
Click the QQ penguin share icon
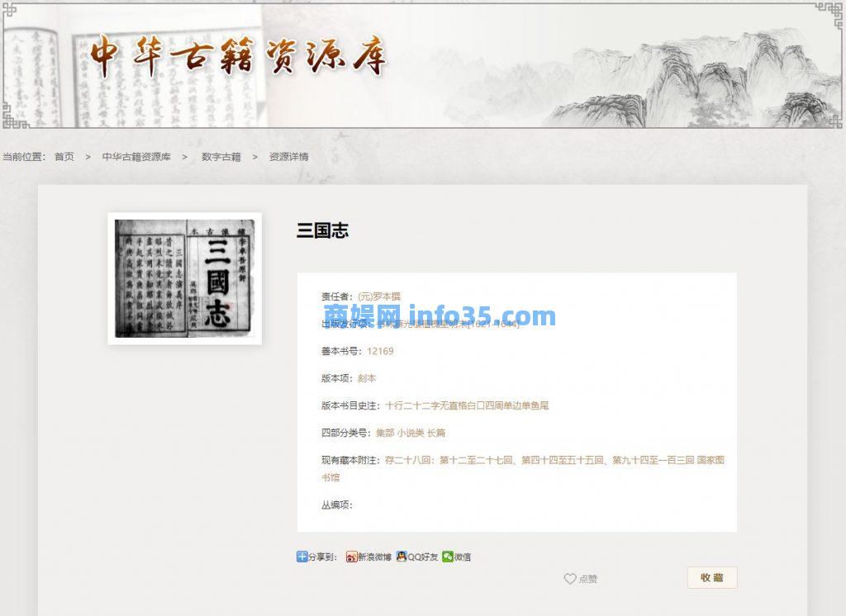pyautogui.click(x=402, y=557)
